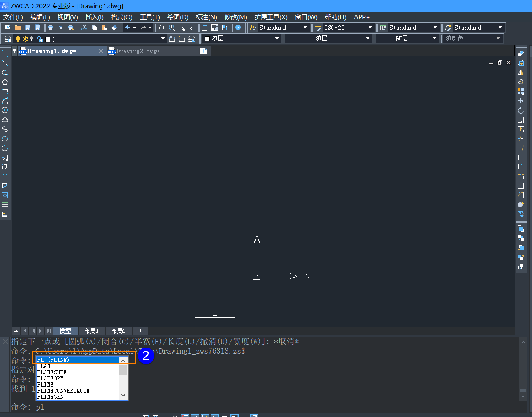Switch to the 布局2 layout tab
This screenshot has width=532, height=417.
(118, 331)
